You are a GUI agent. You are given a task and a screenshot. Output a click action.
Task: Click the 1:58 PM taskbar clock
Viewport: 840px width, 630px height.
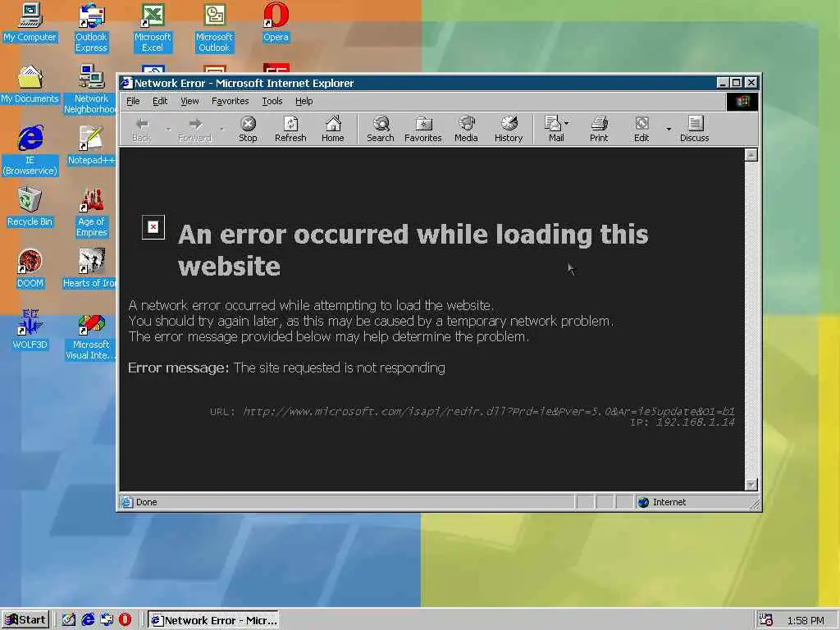(x=806, y=620)
